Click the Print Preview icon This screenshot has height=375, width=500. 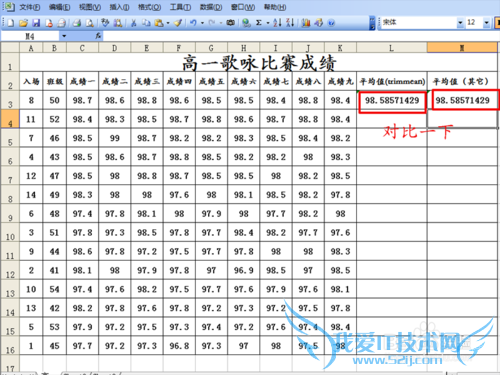click(x=90, y=23)
